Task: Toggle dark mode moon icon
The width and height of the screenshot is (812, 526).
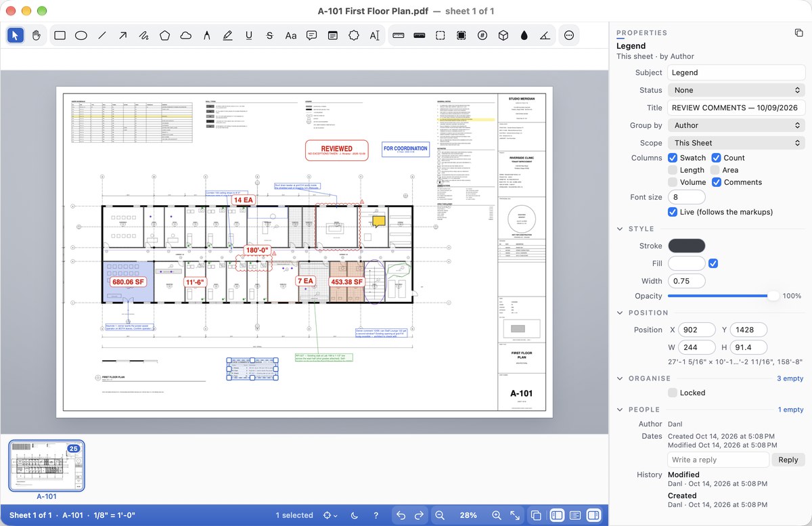Action: coord(355,515)
